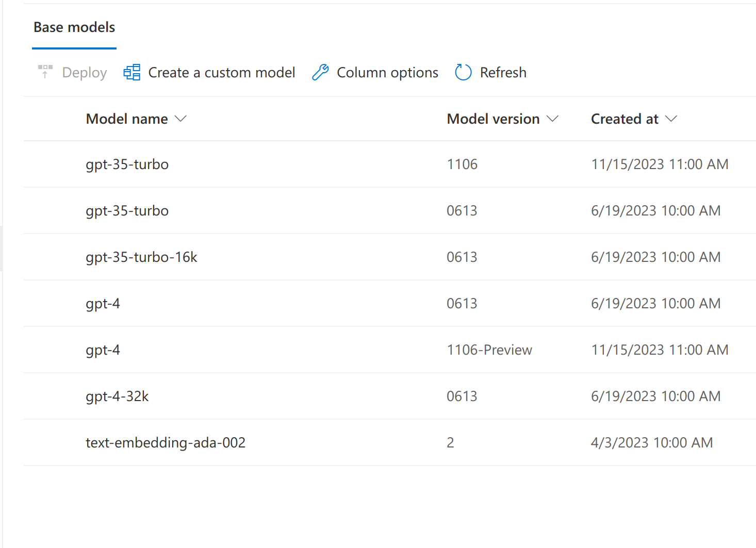Click the Model name column header
Screen dimensions: 756x548
point(127,119)
